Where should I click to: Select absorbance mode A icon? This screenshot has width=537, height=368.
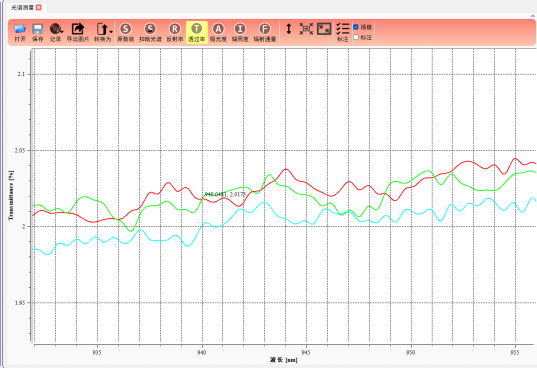click(x=218, y=33)
